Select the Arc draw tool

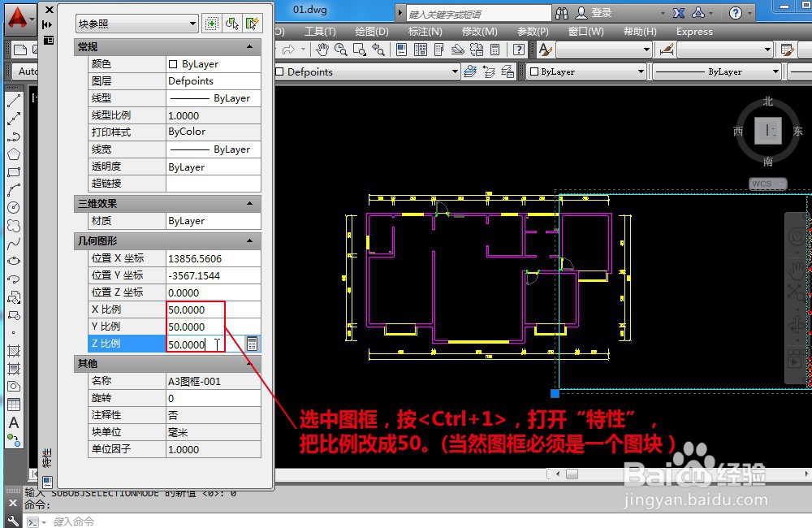(x=14, y=189)
